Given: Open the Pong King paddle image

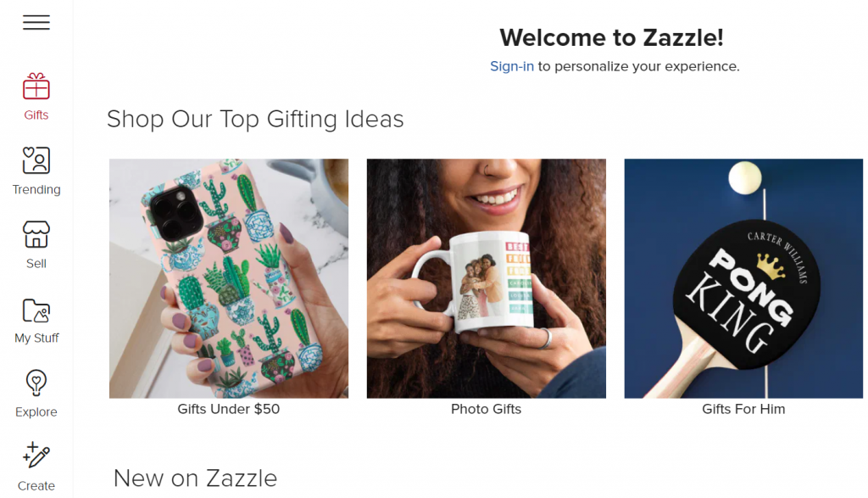Looking at the screenshot, I should 743,278.
